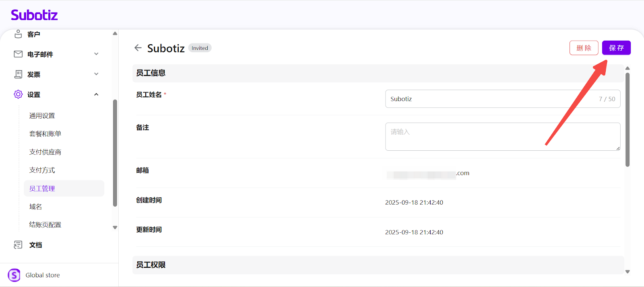Collapse the 设置 submenu chevron
The width and height of the screenshot is (644, 287).
click(96, 94)
